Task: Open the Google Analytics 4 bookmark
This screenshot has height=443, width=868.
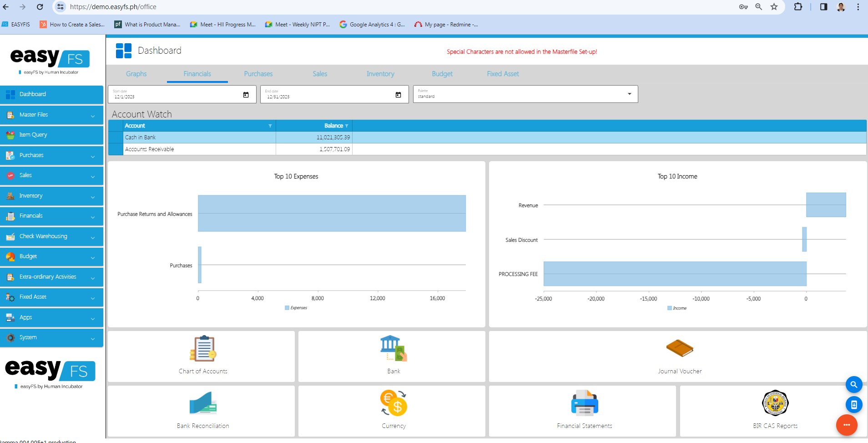Action: pos(372,25)
